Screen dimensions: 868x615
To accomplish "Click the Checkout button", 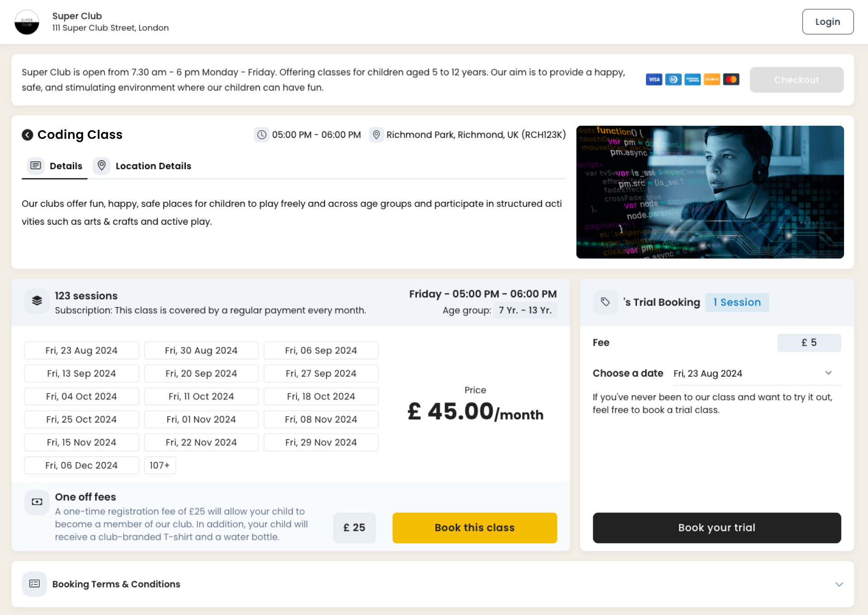I will (x=797, y=79).
